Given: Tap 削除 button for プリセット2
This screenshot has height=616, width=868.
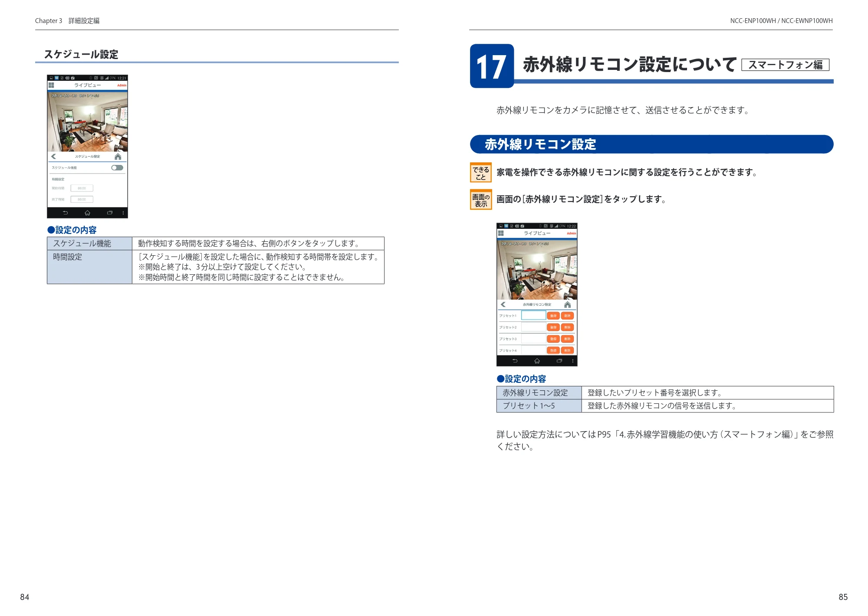Looking at the screenshot, I should point(567,327).
